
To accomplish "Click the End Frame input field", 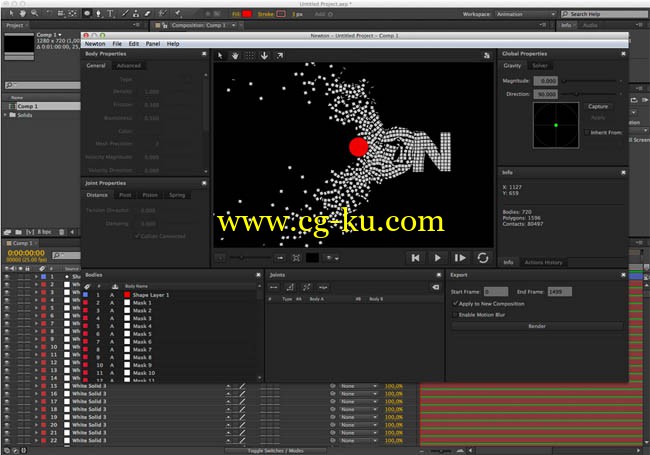I will click(x=559, y=292).
